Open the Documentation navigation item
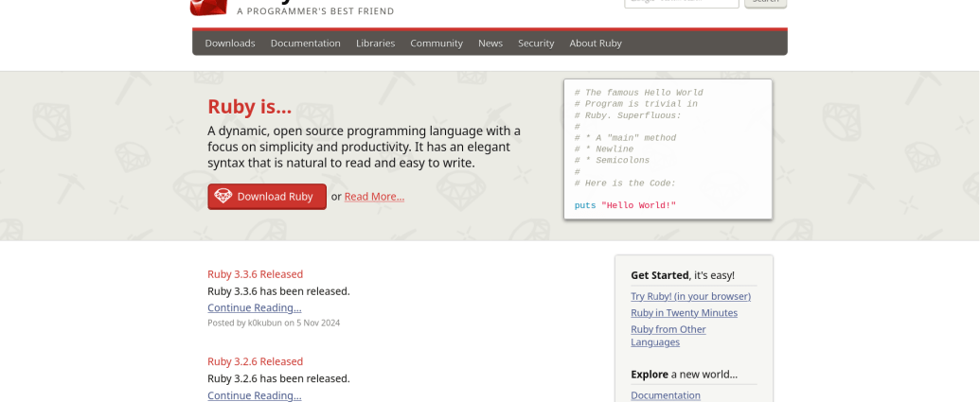This screenshot has height=402, width=980. (306, 44)
